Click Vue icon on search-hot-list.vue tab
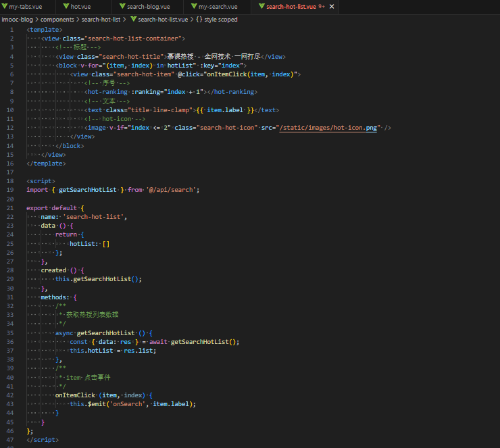The width and height of the screenshot is (500, 448). [261, 6]
